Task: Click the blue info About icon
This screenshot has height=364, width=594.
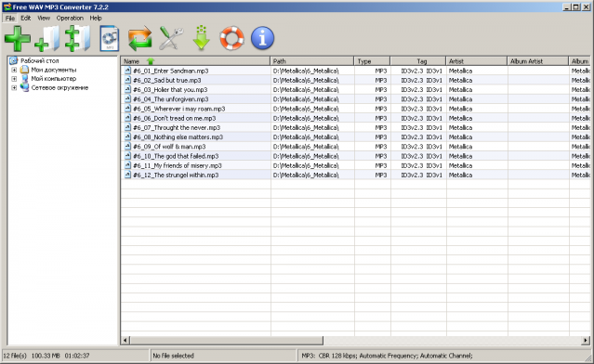Action: (x=262, y=38)
